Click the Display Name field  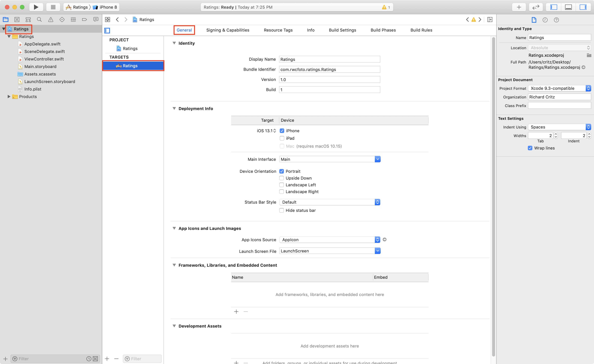click(x=330, y=59)
